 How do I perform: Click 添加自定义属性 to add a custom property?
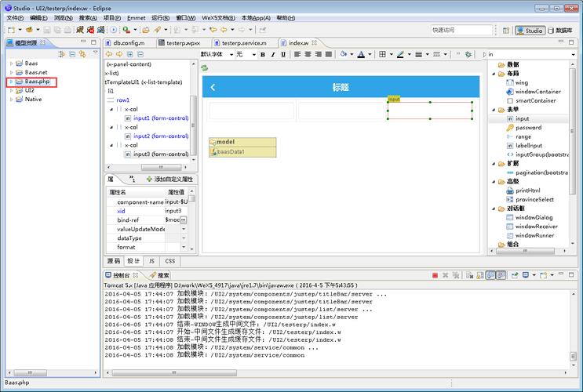tap(169, 179)
